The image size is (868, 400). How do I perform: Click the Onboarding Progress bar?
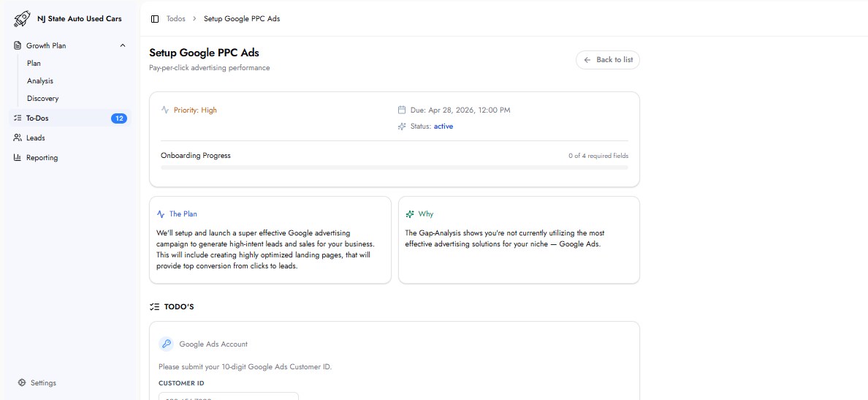pos(395,167)
